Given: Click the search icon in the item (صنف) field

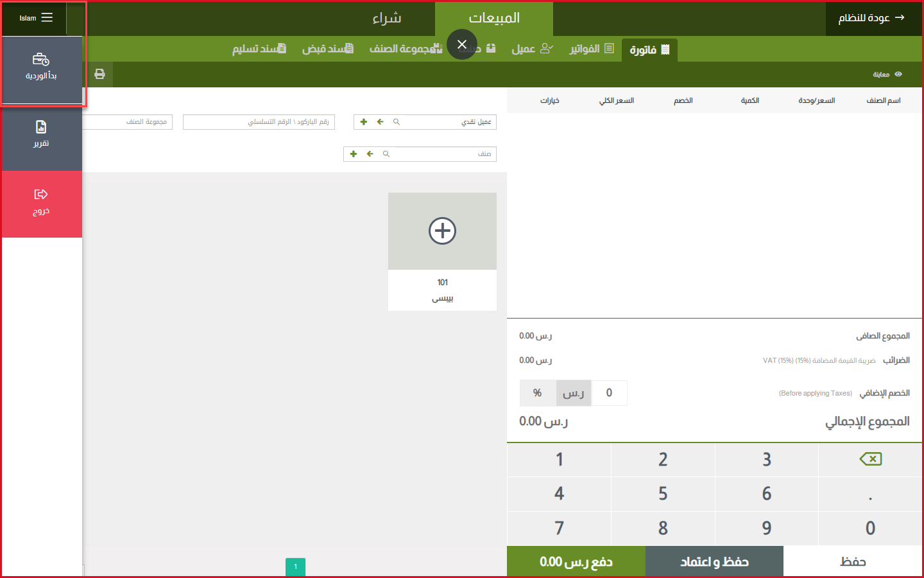Looking at the screenshot, I should click(386, 154).
